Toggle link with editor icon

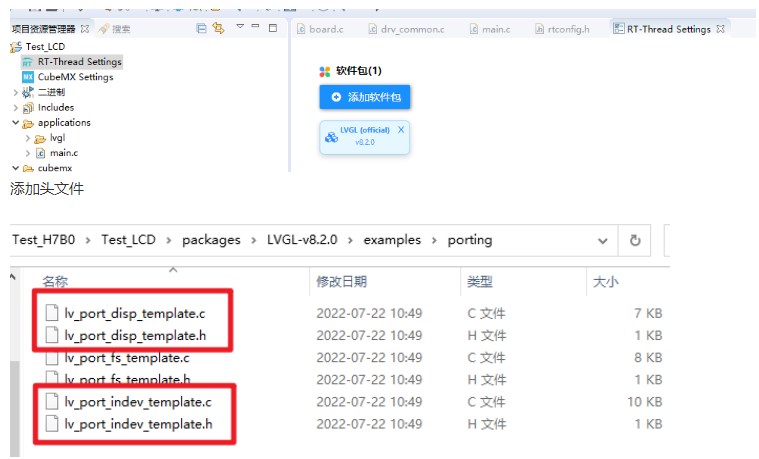coord(218,28)
